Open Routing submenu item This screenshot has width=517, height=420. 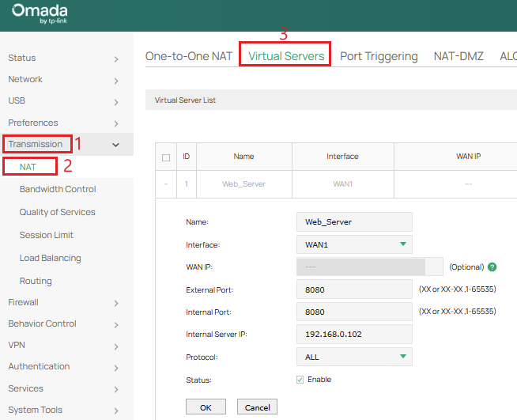(36, 281)
